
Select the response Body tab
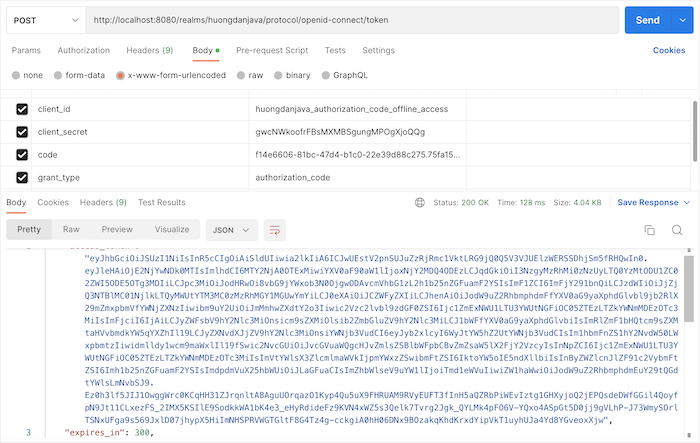point(16,202)
